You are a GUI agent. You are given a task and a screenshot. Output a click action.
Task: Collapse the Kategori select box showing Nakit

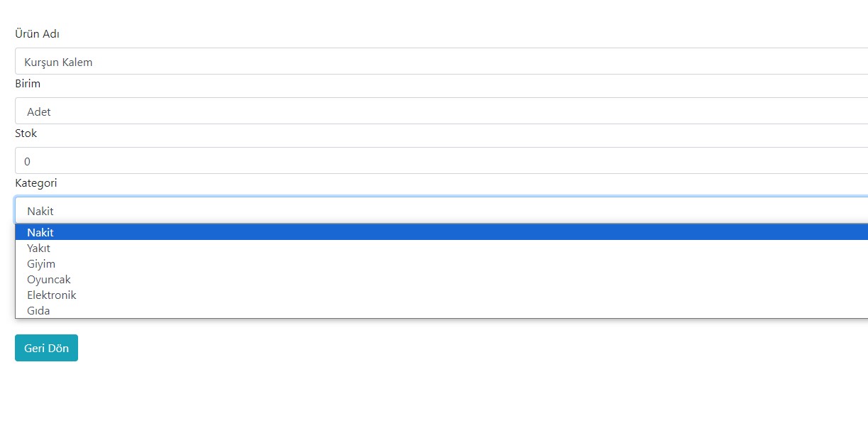pos(440,211)
